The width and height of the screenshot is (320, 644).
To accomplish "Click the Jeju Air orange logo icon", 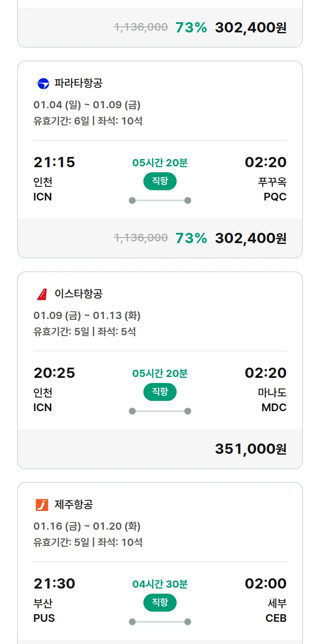I will click(42, 505).
